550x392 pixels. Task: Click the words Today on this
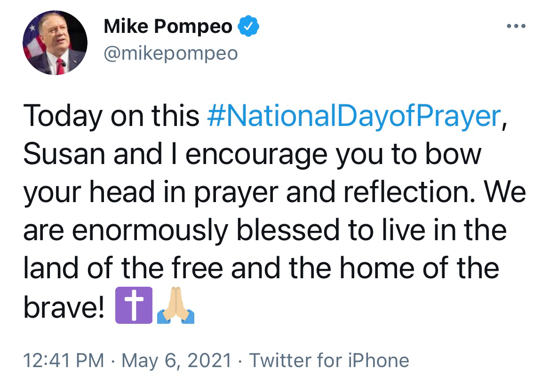[x=111, y=116]
